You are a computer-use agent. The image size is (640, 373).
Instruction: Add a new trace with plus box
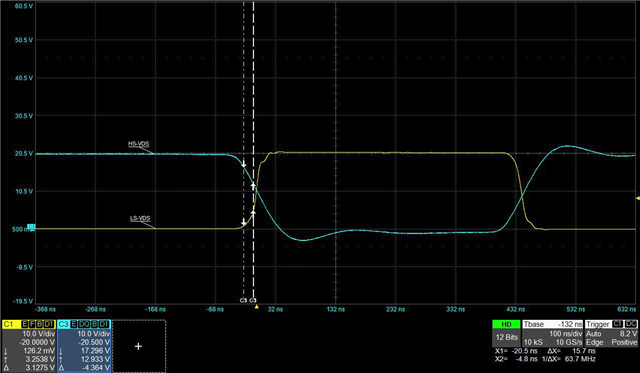coord(139,346)
